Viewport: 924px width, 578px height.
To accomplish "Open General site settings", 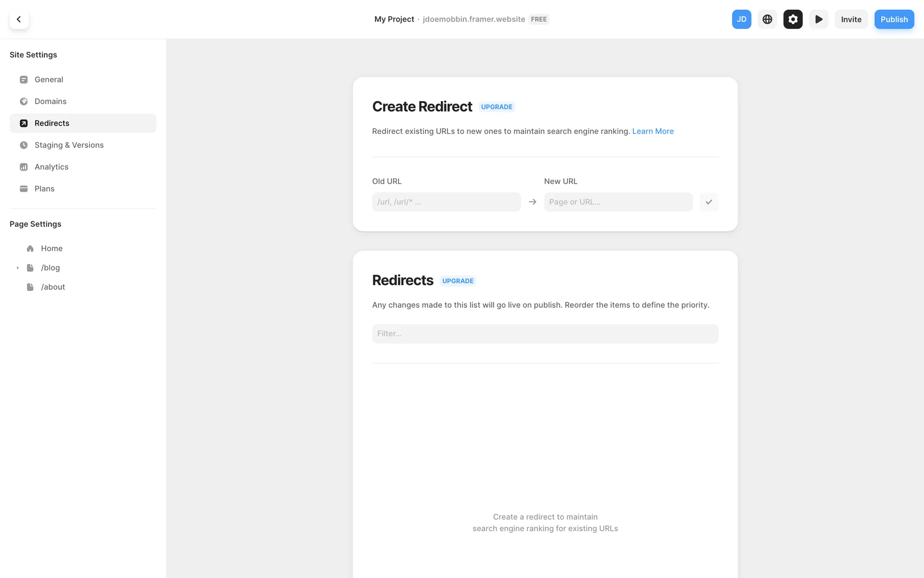I will pos(49,79).
